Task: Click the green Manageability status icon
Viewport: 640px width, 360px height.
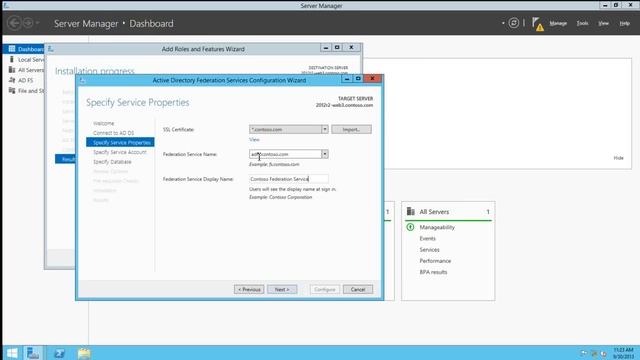Action: [410, 227]
